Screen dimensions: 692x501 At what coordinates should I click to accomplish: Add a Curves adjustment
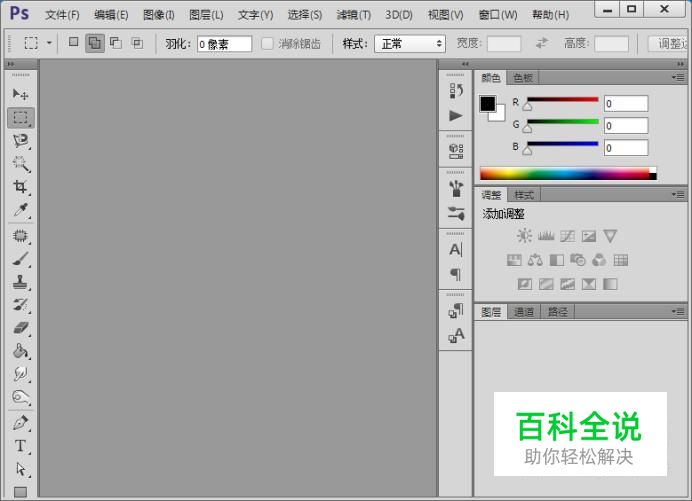click(x=568, y=236)
